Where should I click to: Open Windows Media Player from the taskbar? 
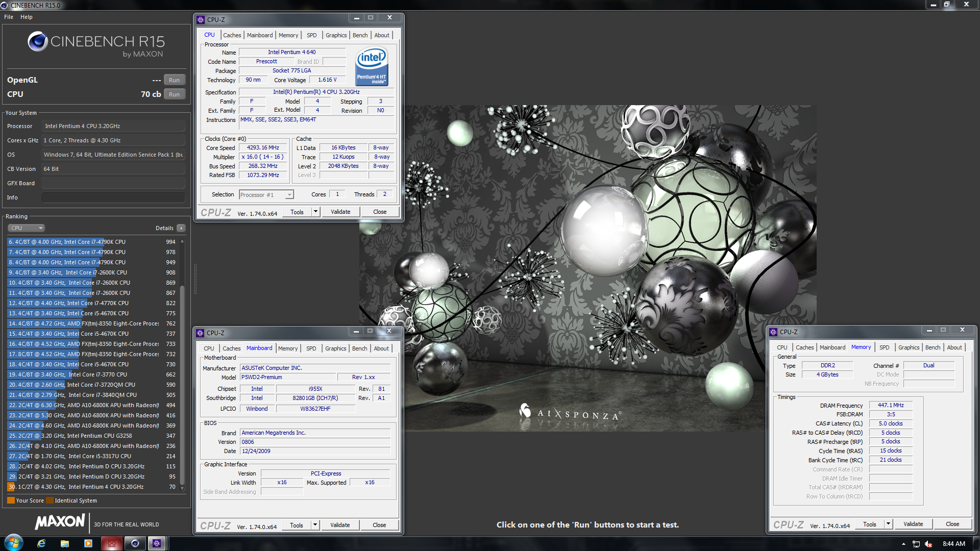point(88,543)
